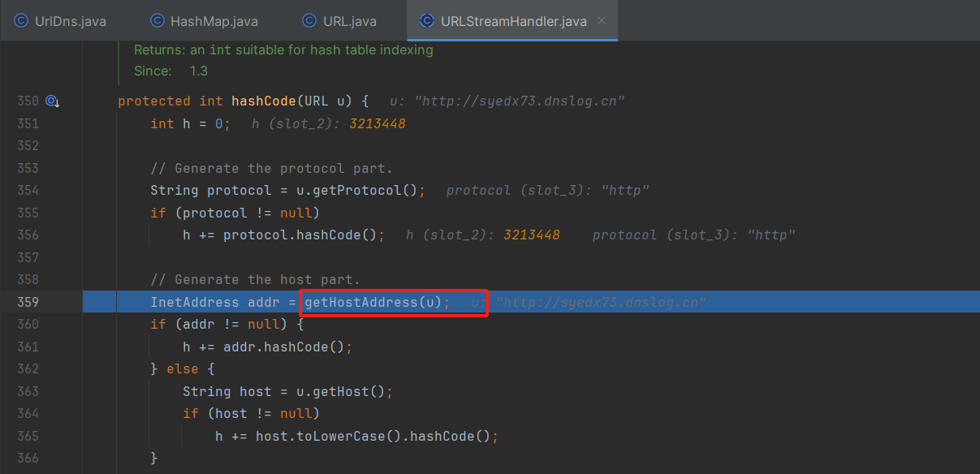
Task: Click '} else {' on line 362
Action: pyautogui.click(x=182, y=368)
